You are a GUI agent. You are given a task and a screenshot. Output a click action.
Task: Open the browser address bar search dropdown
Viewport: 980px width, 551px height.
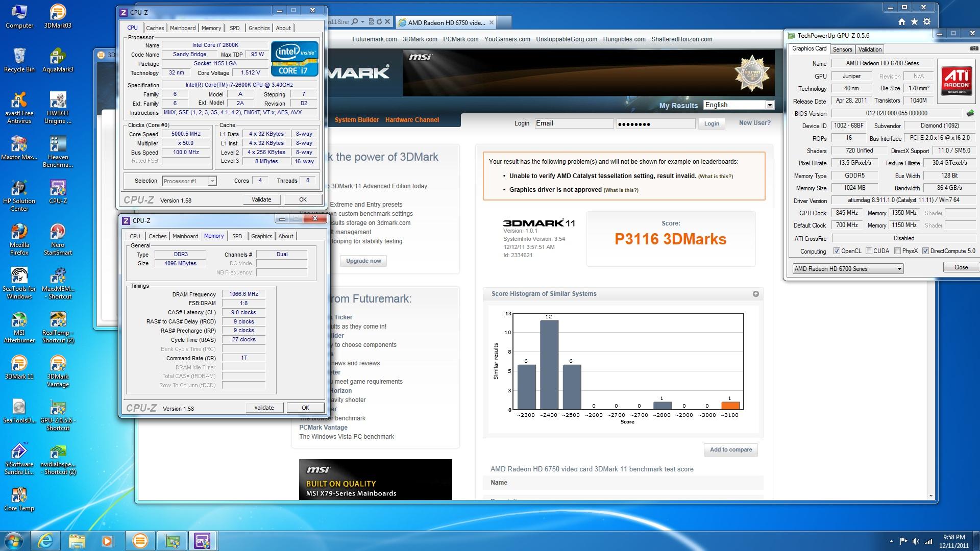362,22
